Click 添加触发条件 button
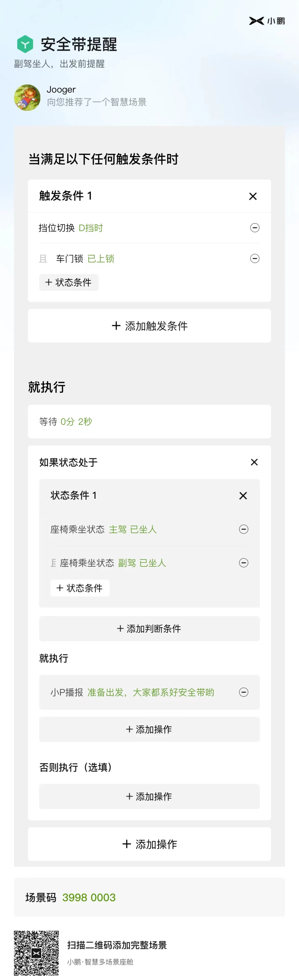The image size is (299, 980). pos(149,326)
